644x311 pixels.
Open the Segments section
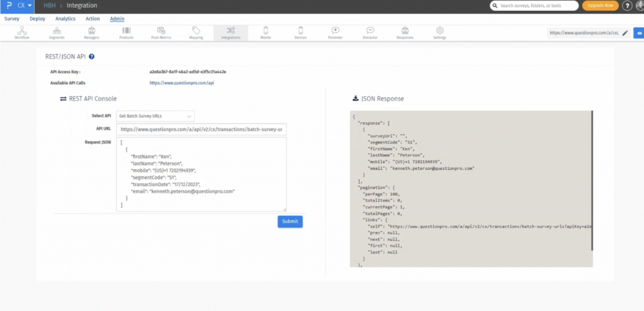coord(57,33)
